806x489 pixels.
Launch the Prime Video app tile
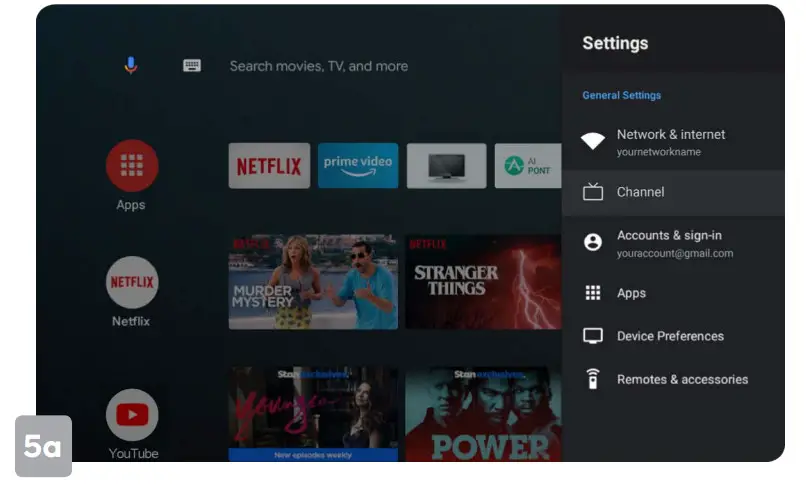[358, 166]
